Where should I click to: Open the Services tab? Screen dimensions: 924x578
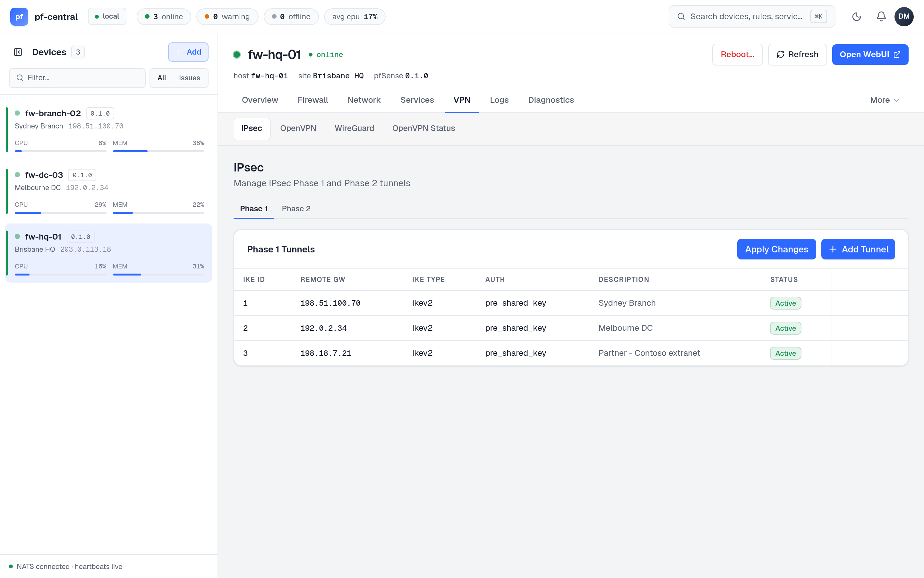417,100
